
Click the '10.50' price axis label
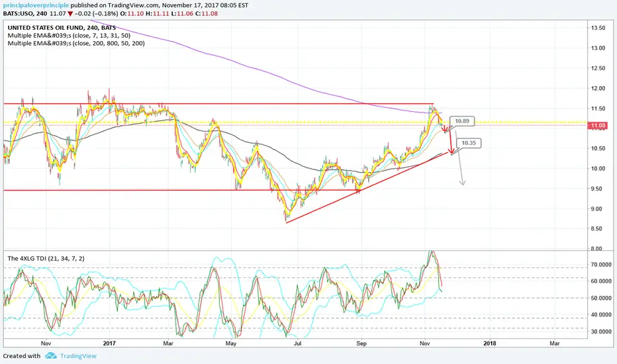598,148
